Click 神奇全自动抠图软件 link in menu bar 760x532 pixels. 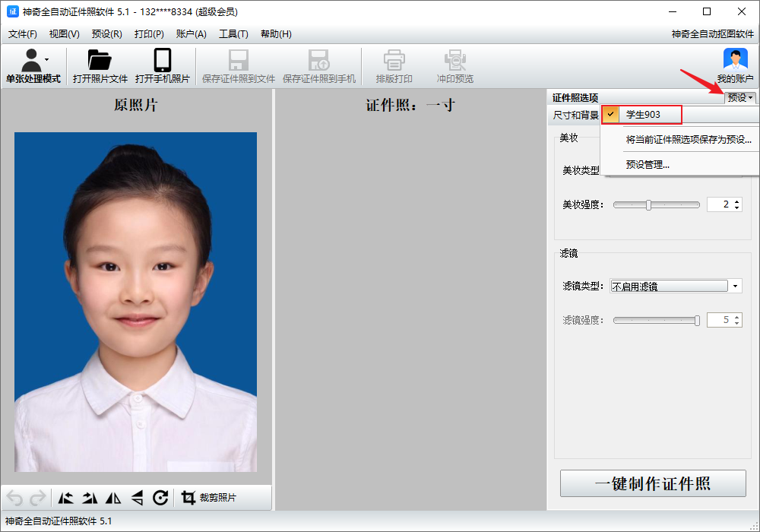click(x=713, y=34)
